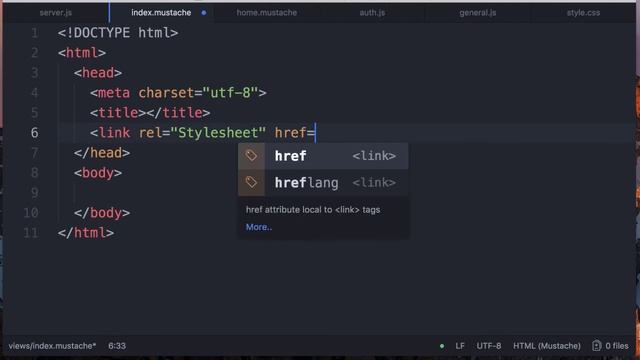Click the <html> opening tag on line 2
Screen dimensions: 640x360
tap(82, 53)
